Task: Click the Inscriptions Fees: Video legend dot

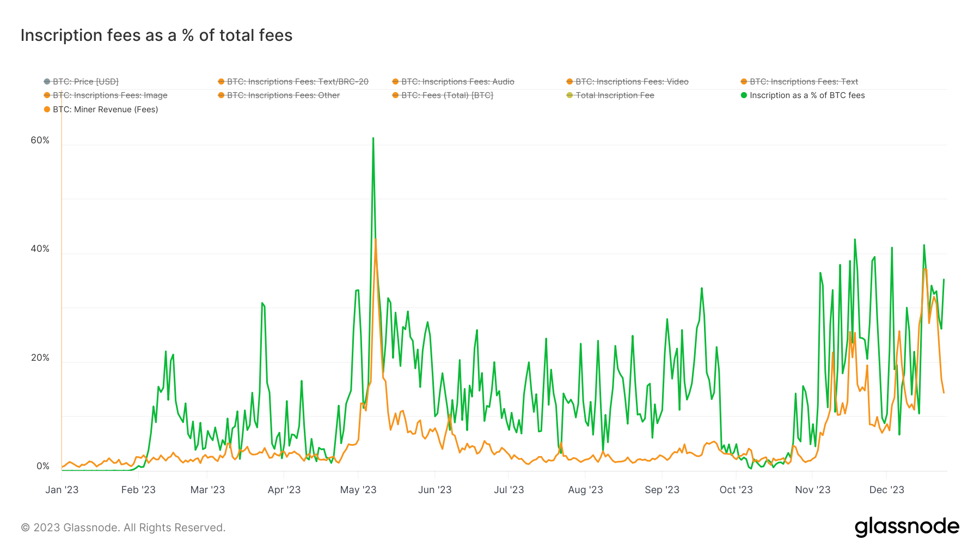Action: pos(569,82)
